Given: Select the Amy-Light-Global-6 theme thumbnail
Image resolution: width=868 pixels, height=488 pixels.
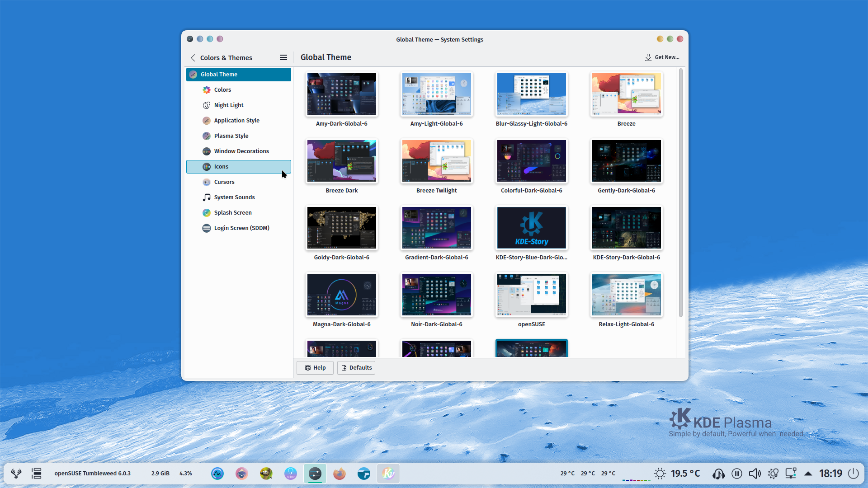Looking at the screenshot, I should click(x=437, y=94).
